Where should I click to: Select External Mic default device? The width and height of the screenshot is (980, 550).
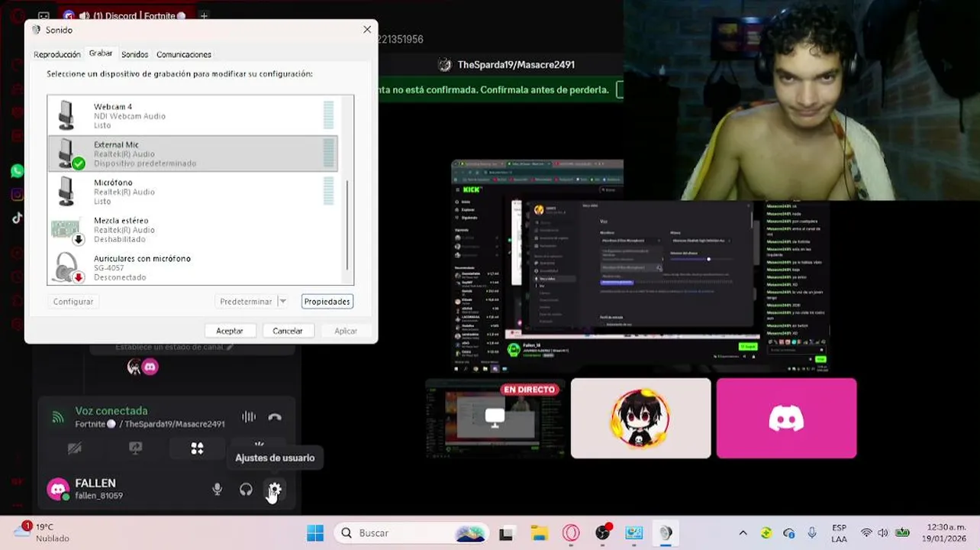click(x=192, y=154)
